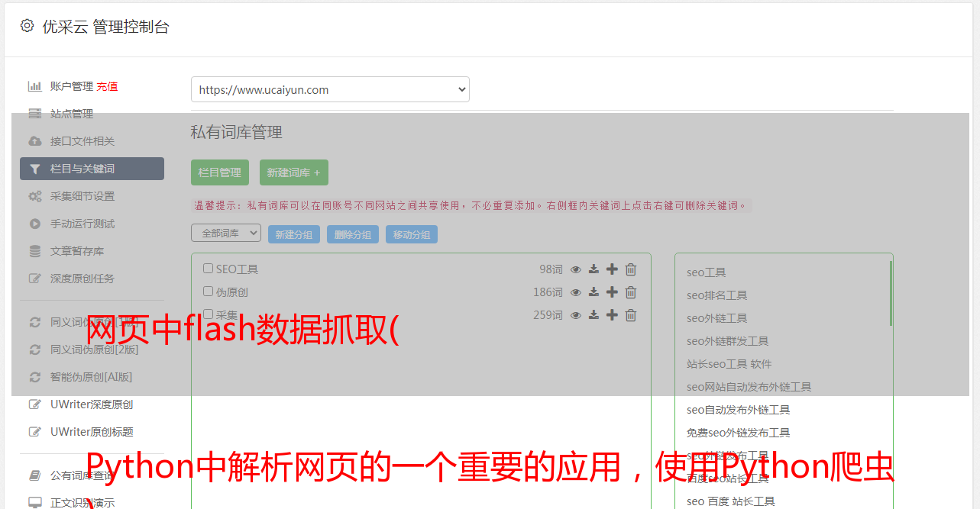Image resolution: width=980 pixels, height=509 pixels.
Task: Check the 采集 library checkbox
Action: click(x=208, y=314)
